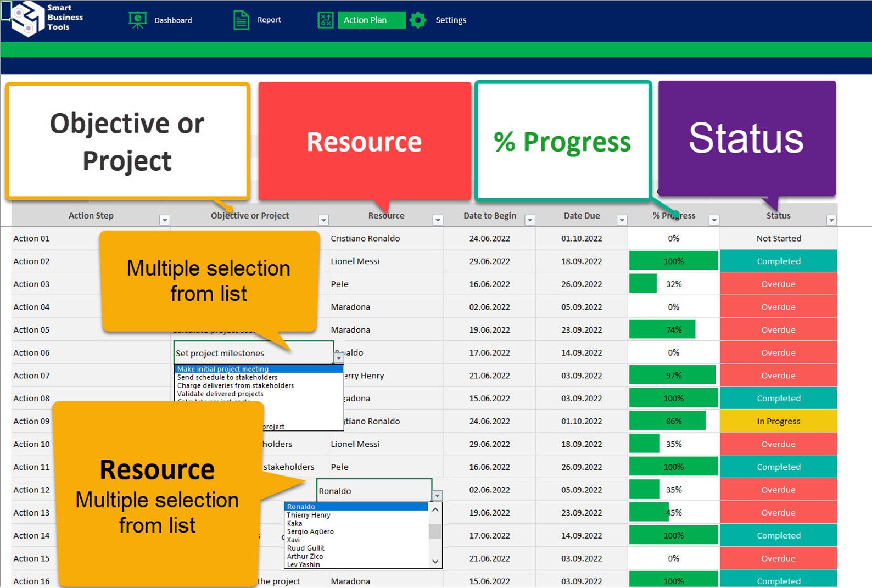
Task: Switch to the Action Plan tab
Action: [x=371, y=20]
